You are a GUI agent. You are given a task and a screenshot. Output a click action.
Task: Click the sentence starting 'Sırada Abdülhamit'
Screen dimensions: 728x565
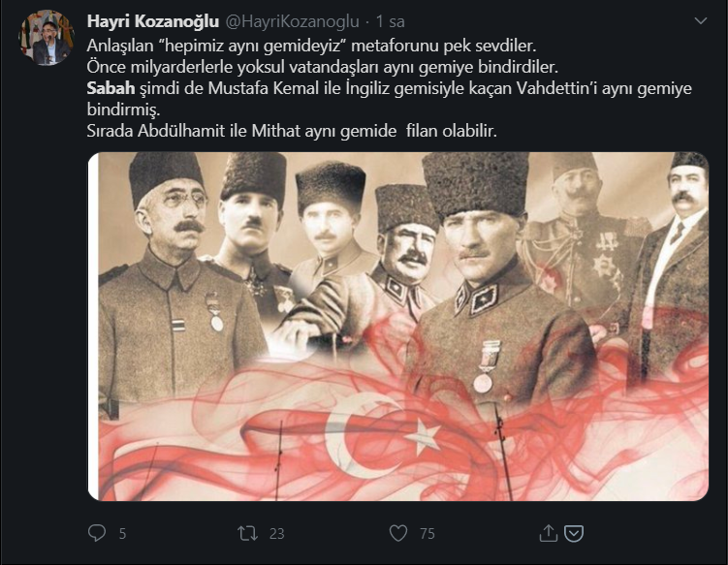point(292,131)
